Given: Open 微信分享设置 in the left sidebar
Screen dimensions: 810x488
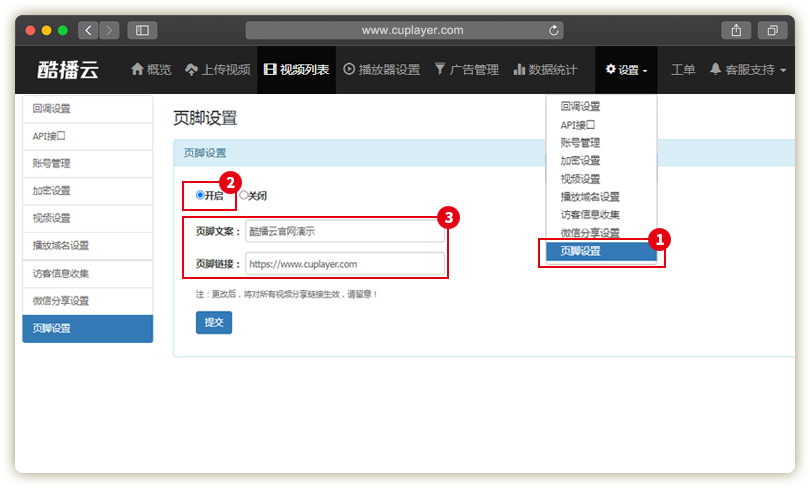Looking at the screenshot, I should [x=87, y=301].
